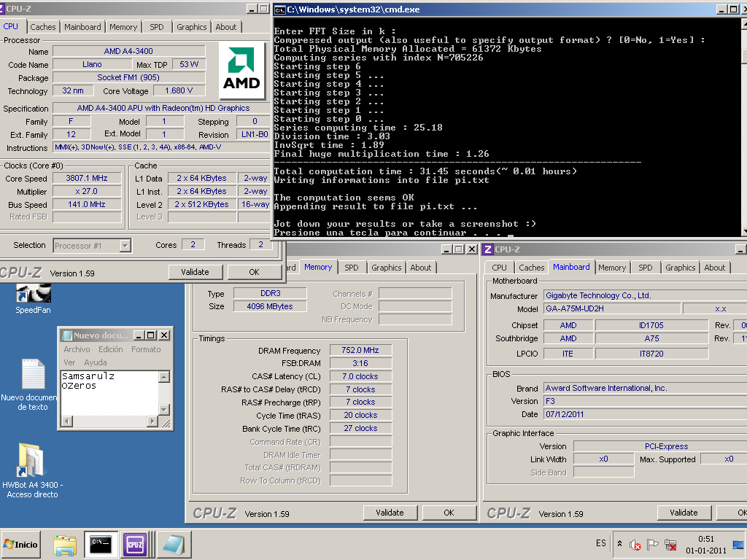
Task: Select SPD tab in the Mainboard CPU-Z window
Action: point(645,268)
